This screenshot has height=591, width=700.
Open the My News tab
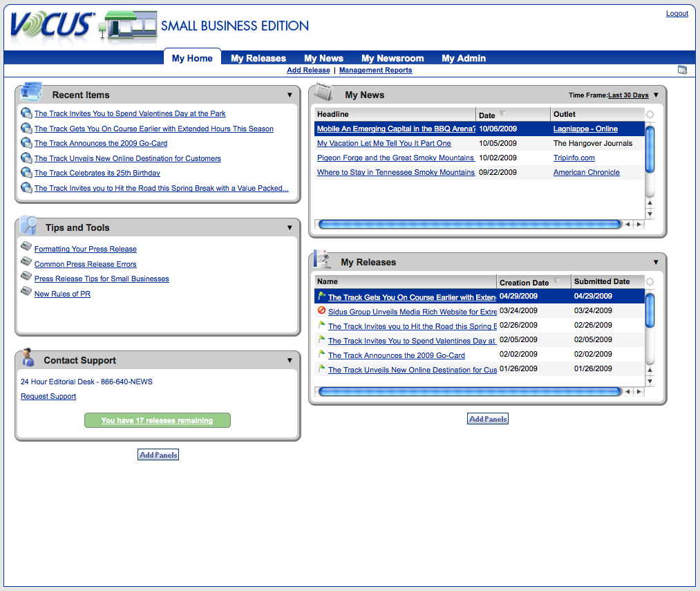tap(323, 58)
